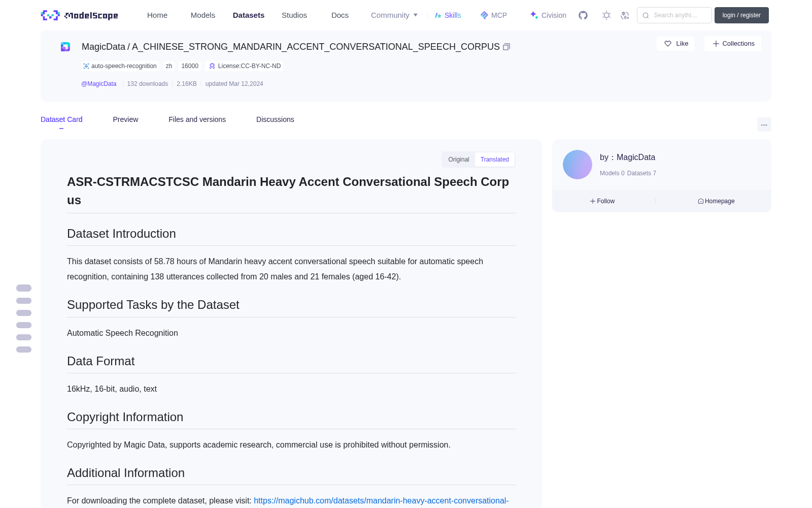This screenshot has width=812, height=508.
Task: Click the "2.16KB" size text
Action: tap(187, 84)
